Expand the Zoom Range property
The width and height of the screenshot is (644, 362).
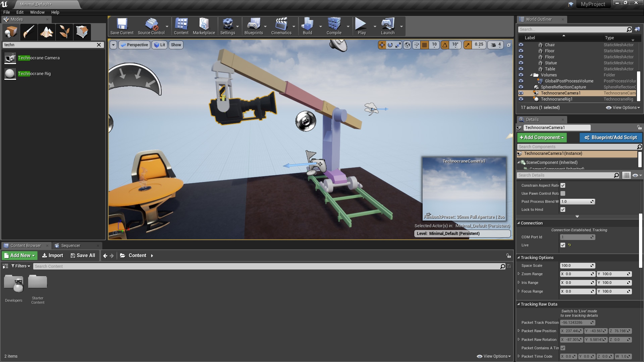(x=519, y=274)
